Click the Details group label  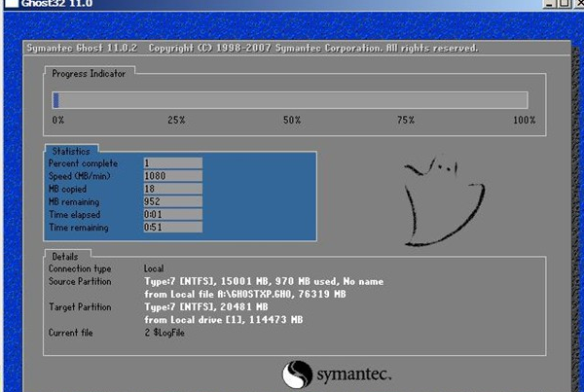(65, 257)
